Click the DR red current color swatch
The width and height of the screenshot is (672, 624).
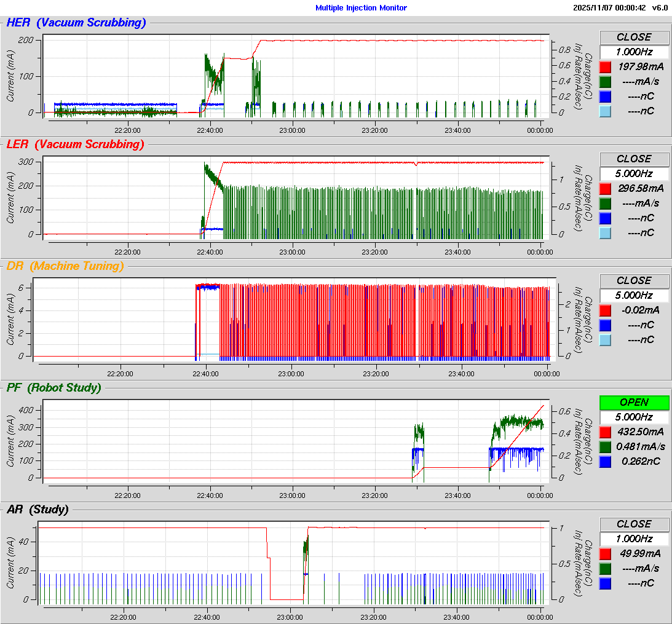pyautogui.click(x=605, y=310)
